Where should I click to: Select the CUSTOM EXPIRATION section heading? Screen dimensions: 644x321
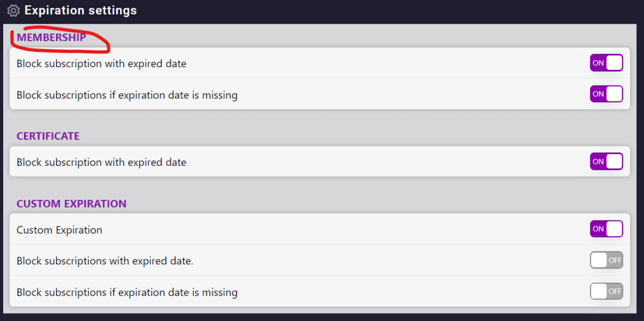click(71, 204)
